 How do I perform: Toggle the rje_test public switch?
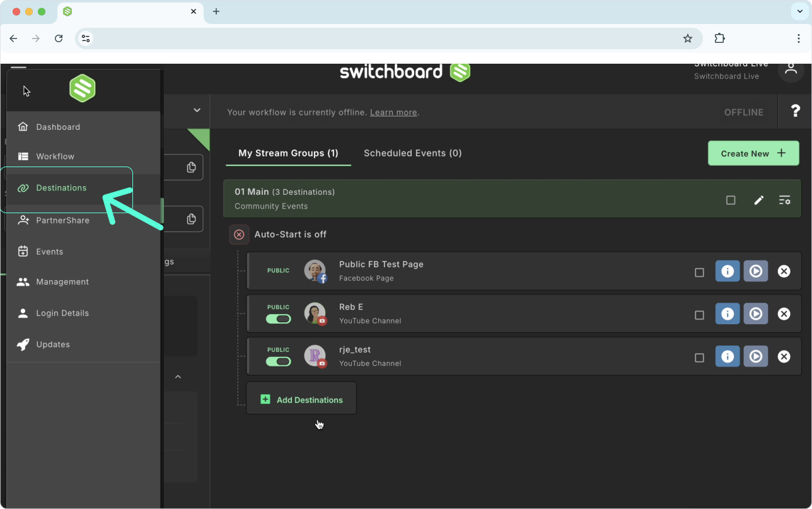click(x=278, y=361)
